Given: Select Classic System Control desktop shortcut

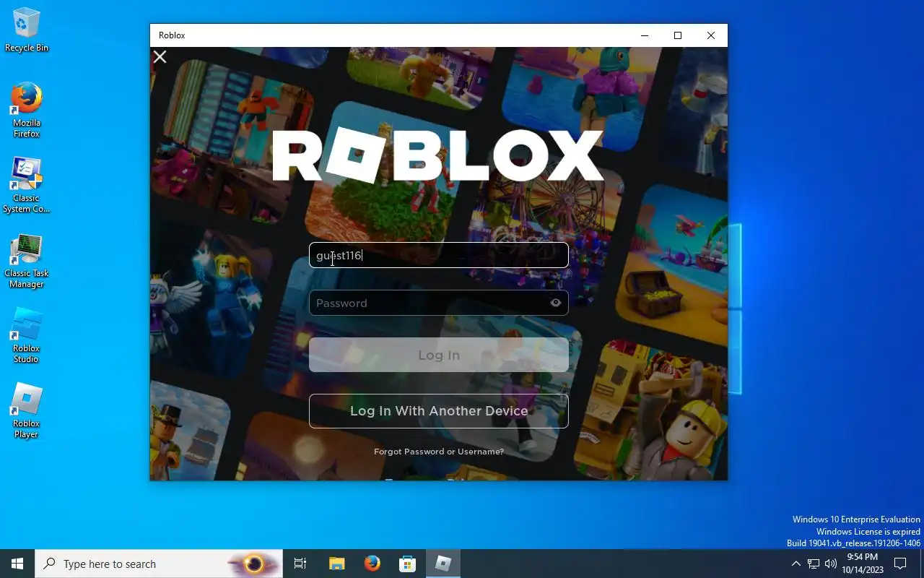Looking at the screenshot, I should coord(27,186).
